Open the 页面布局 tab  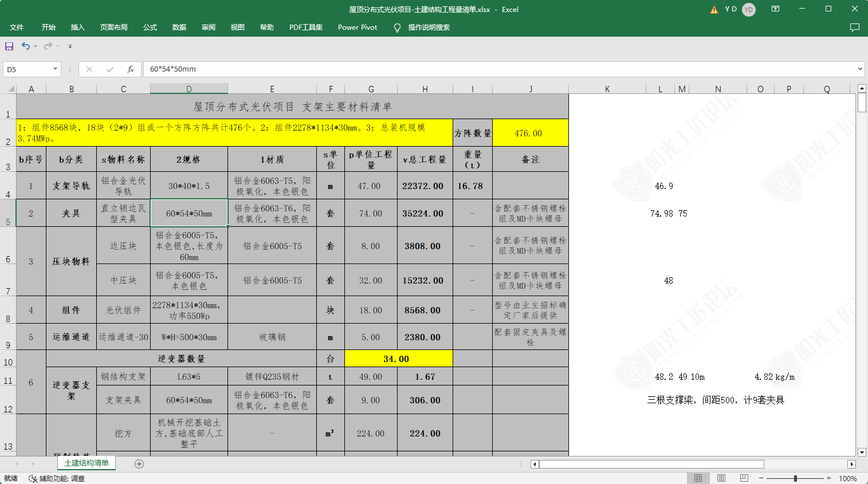[x=114, y=27]
